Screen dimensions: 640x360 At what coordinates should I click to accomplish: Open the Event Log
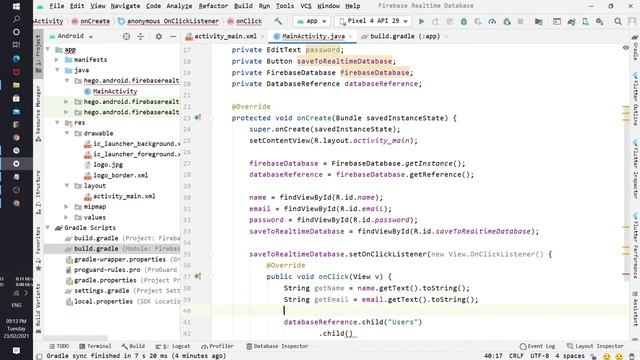(x=537, y=346)
